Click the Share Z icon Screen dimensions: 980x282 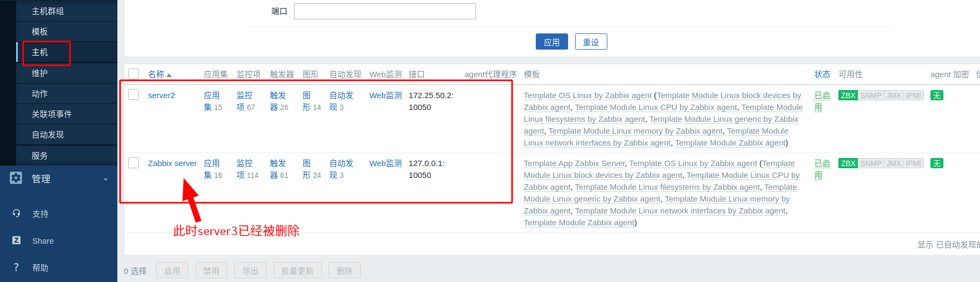click(x=16, y=240)
